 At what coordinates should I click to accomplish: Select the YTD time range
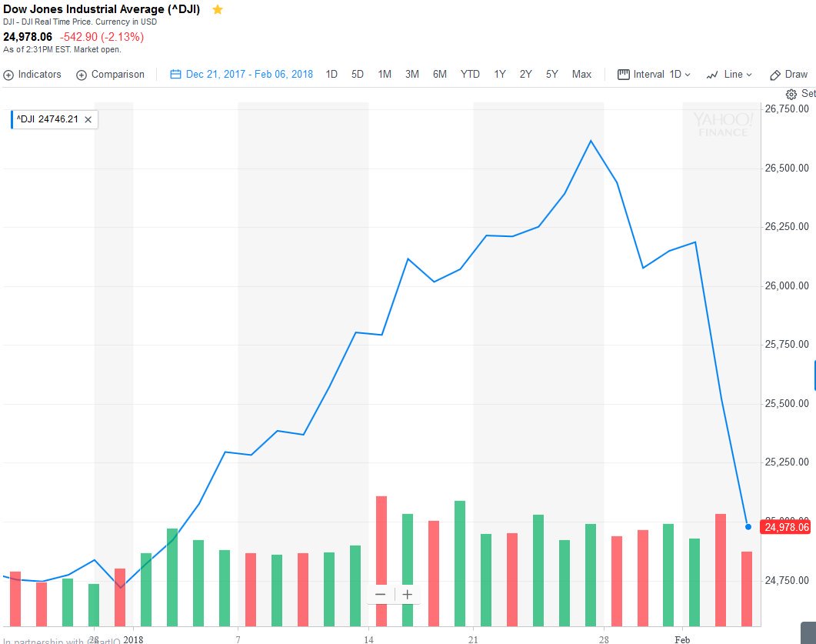(x=470, y=75)
